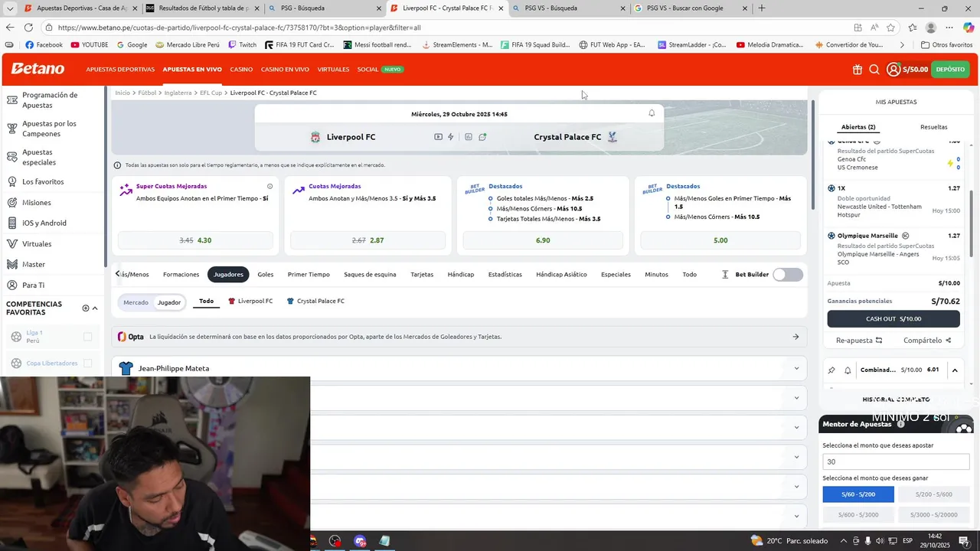
Task: Open the match statistics icon
Action: [469, 137]
